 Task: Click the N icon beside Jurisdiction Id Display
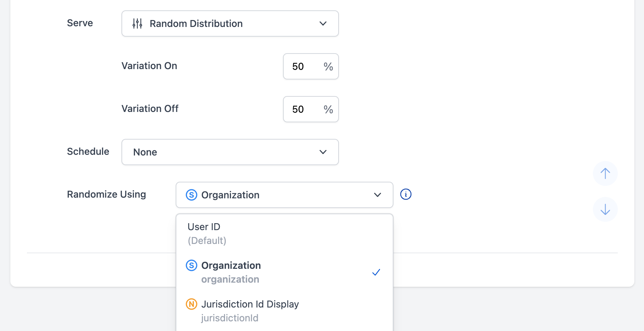coord(192,304)
